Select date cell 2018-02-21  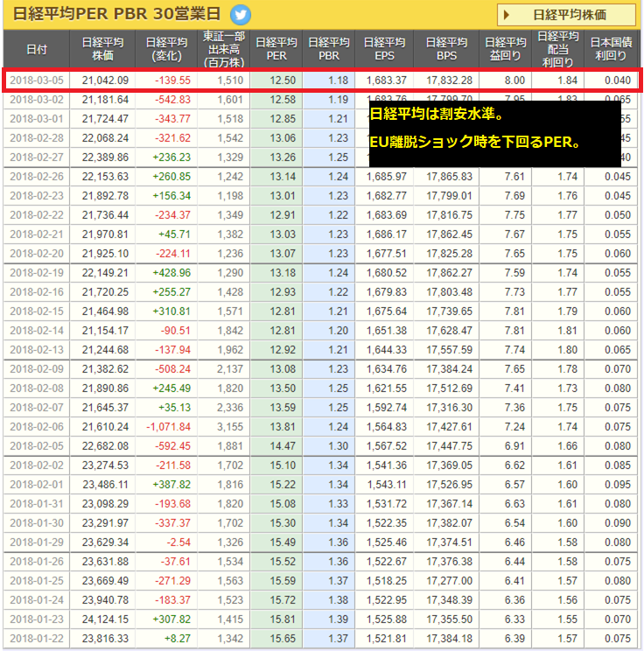click(37, 234)
